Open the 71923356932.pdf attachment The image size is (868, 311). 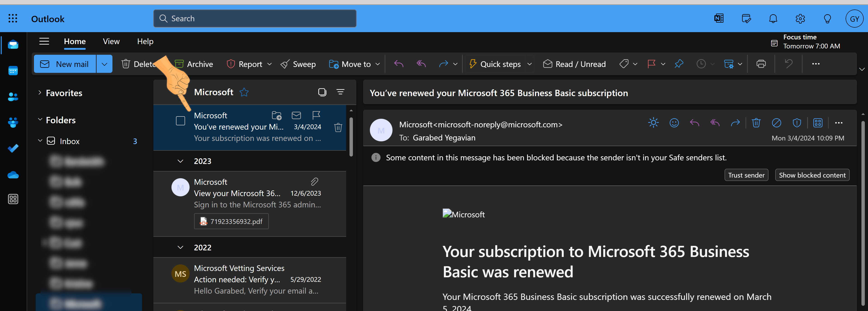tap(231, 221)
